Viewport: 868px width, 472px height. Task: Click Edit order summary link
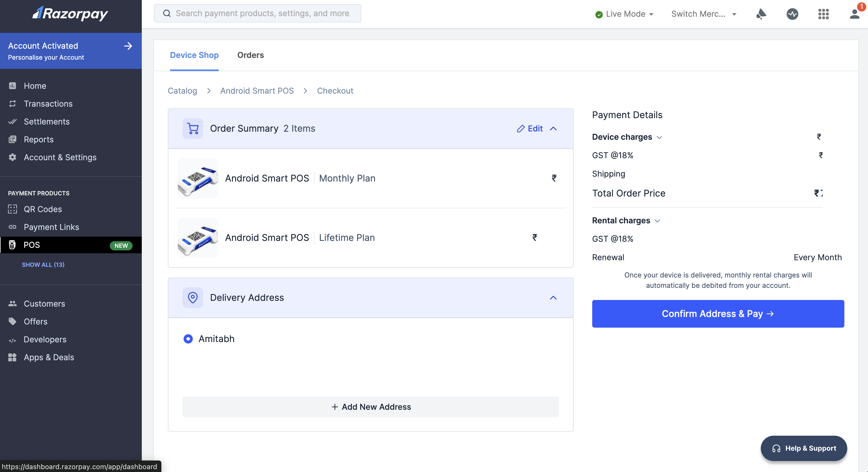(x=529, y=129)
